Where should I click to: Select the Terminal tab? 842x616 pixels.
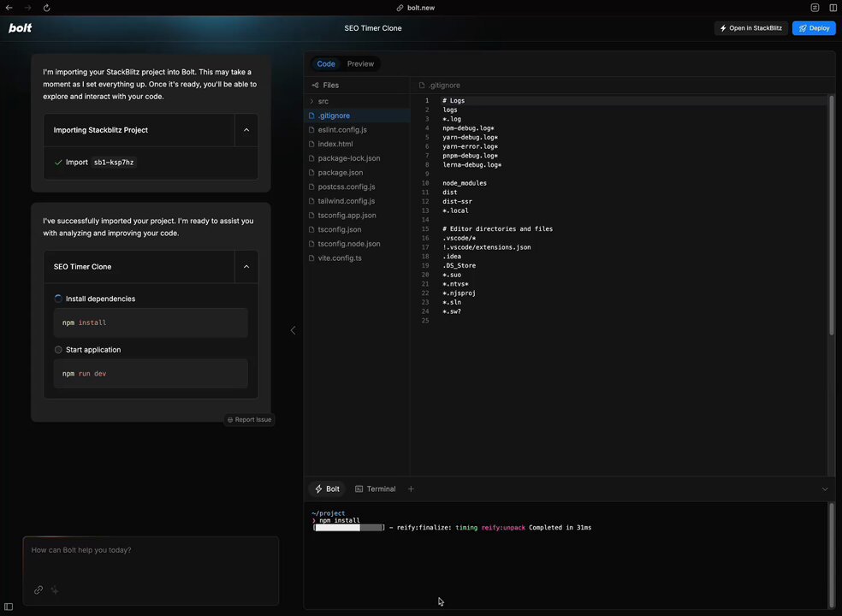tap(376, 489)
